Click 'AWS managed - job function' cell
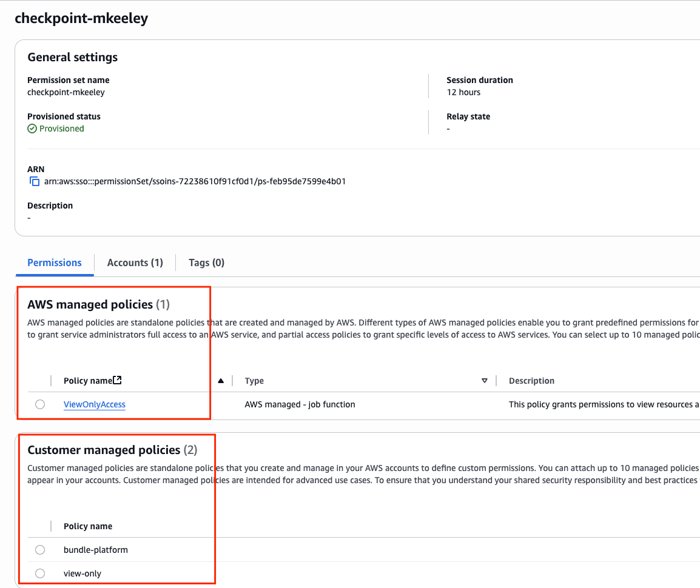This screenshot has width=700, height=588. pyautogui.click(x=300, y=405)
